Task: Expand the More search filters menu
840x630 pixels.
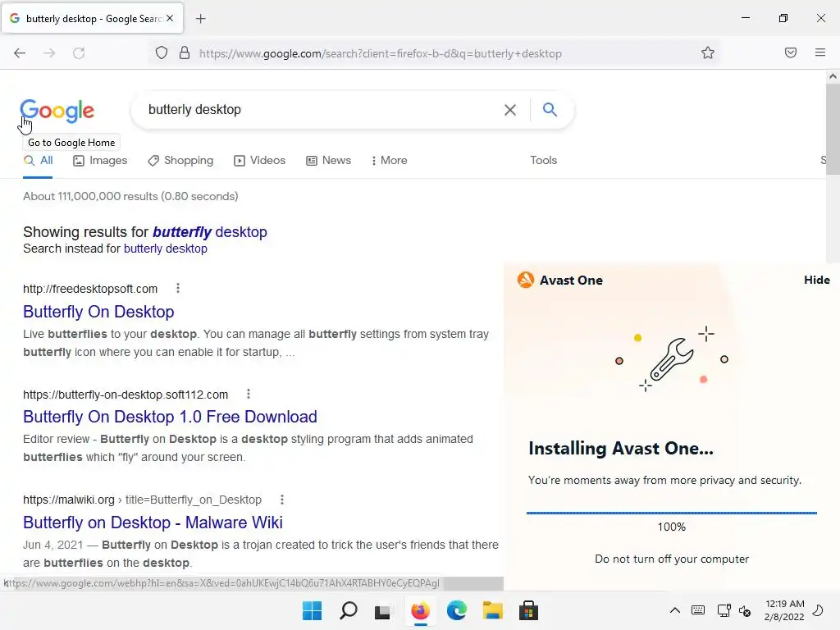Action: [390, 160]
